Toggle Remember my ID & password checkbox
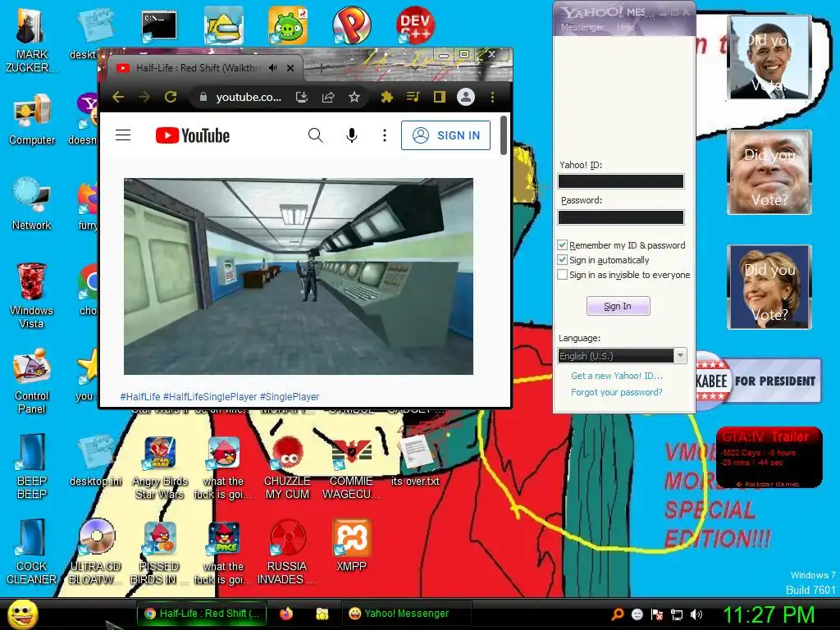The height and width of the screenshot is (630, 840). point(562,244)
